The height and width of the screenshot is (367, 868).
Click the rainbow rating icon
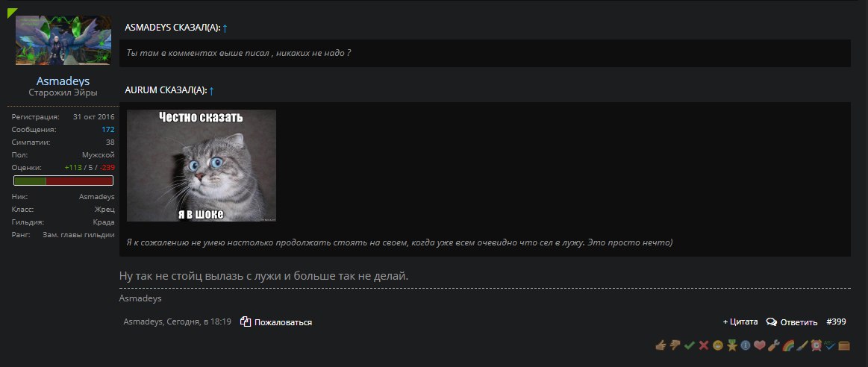pyautogui.click(x=788, y=345)
